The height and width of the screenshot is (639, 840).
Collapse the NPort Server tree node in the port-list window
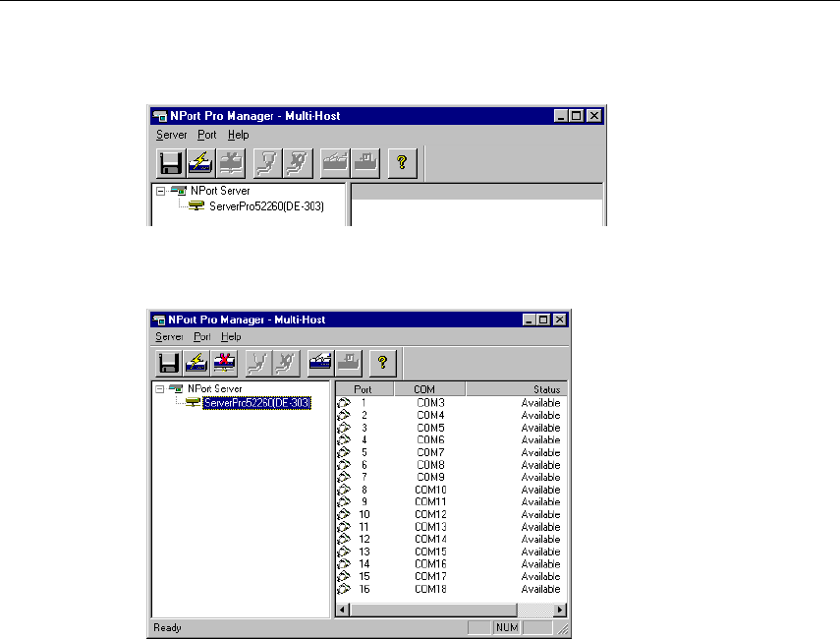(x=159, y=389)
